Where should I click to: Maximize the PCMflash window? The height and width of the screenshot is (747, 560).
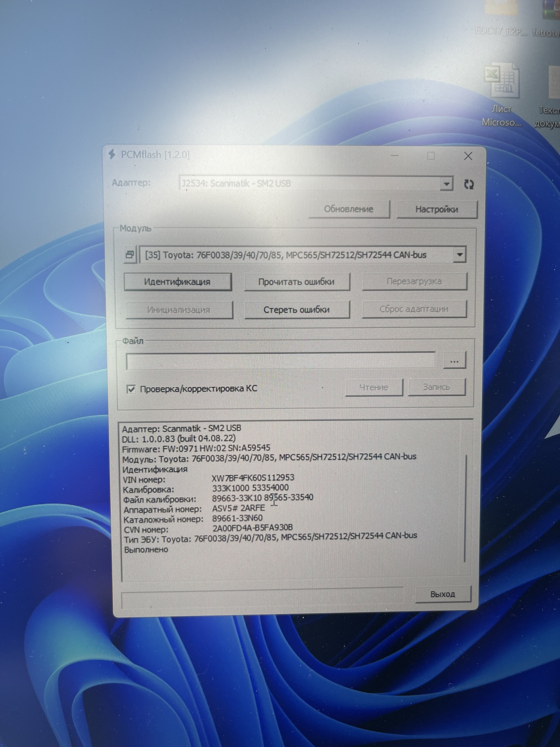(x=431, y=156)
